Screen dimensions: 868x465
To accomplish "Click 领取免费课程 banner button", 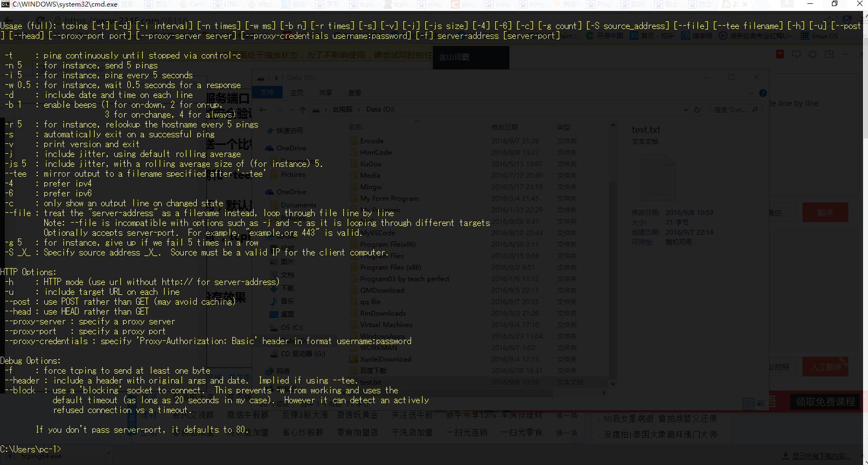I will click(x=825, y=402).
